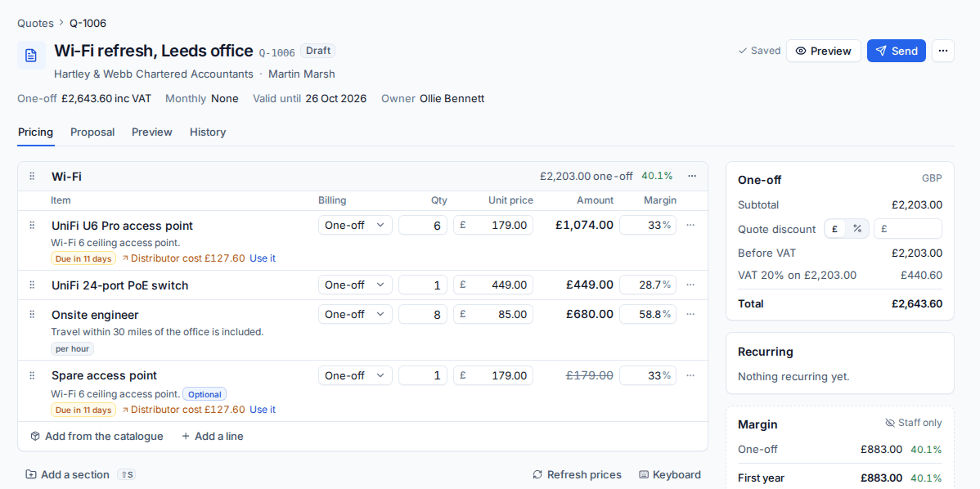Send the quote

pos(897,52)
